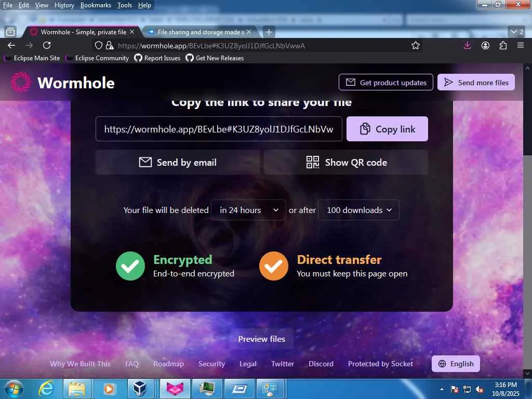Click Show QR code
The width and height of the screenshot is (532, 399).
(x=346, y=162)
